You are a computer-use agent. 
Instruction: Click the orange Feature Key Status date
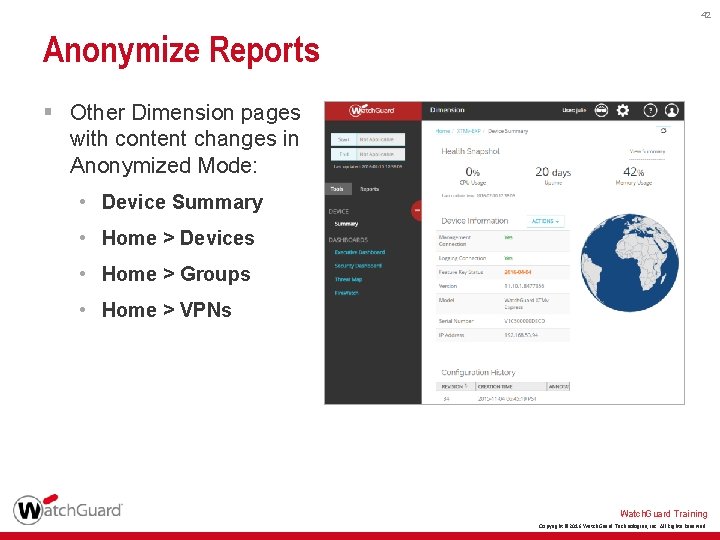pyautogui.click(x=518, y=272)
